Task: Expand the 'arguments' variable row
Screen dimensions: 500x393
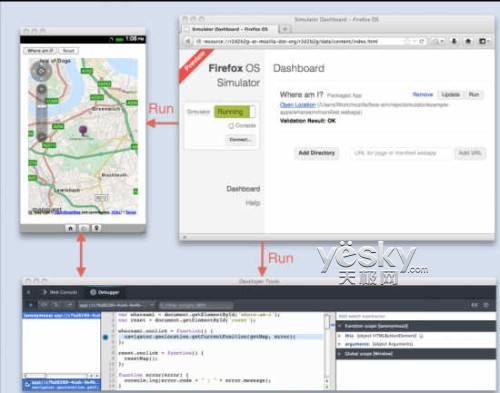Action: 340,344
